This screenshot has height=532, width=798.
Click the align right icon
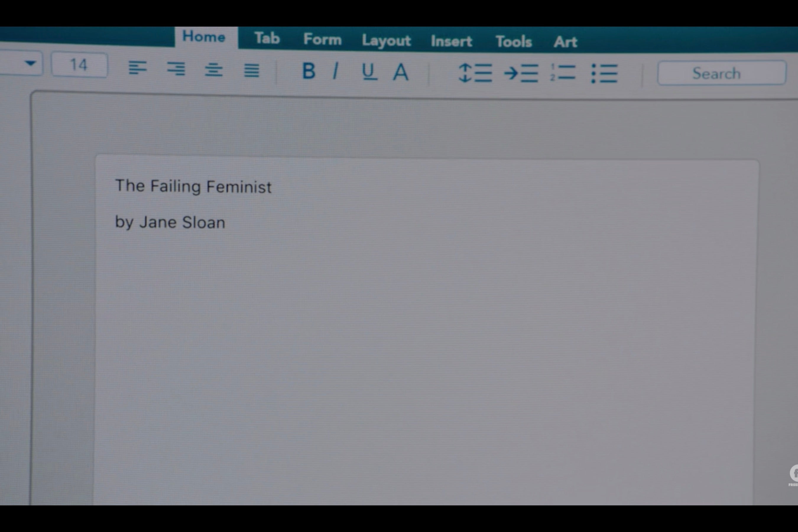click(x=176, y=69)
